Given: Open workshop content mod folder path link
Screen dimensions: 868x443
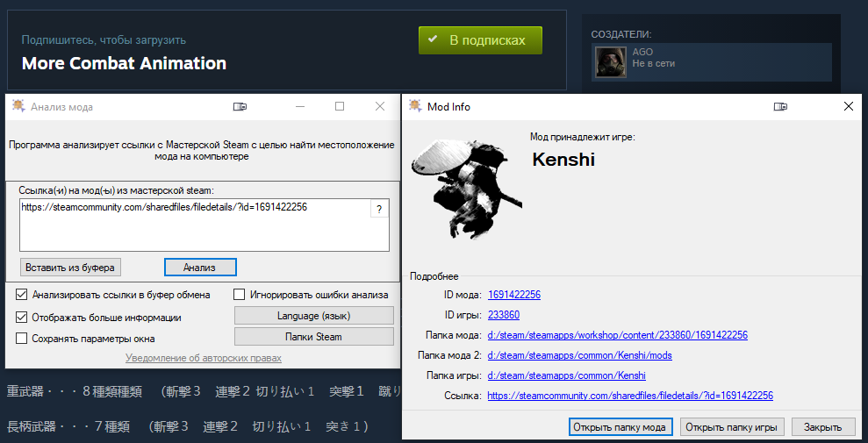Looking at the screenshot, I should (x=618, y=335).
